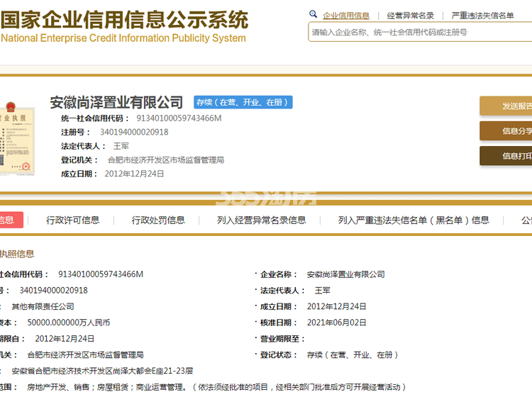This screenshot has height=397, width=532.
Task: Click the magnifier search icon
Action: point(313,15)
